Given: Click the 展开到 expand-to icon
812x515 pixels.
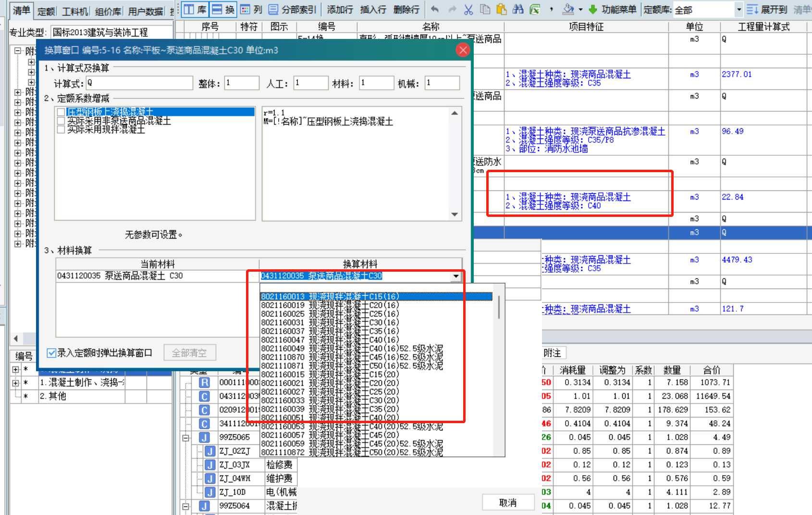Looking at the screenshot, I should click(x=752, y=10).
